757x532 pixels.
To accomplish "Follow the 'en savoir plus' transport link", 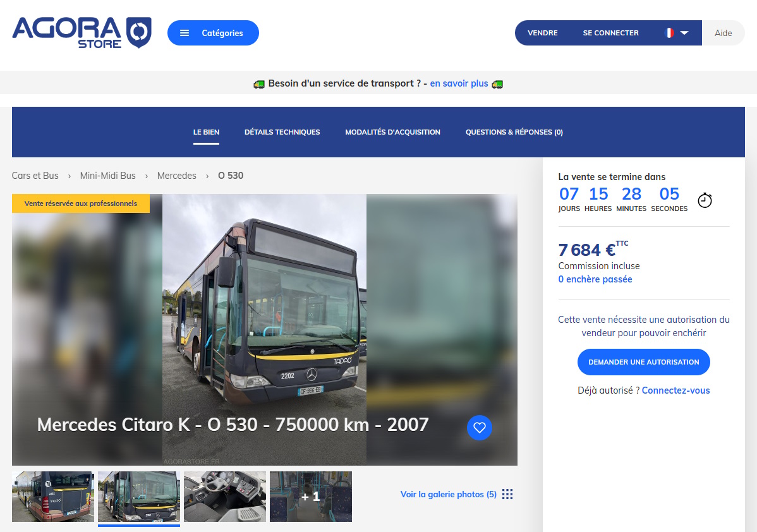I will (459, 83).
